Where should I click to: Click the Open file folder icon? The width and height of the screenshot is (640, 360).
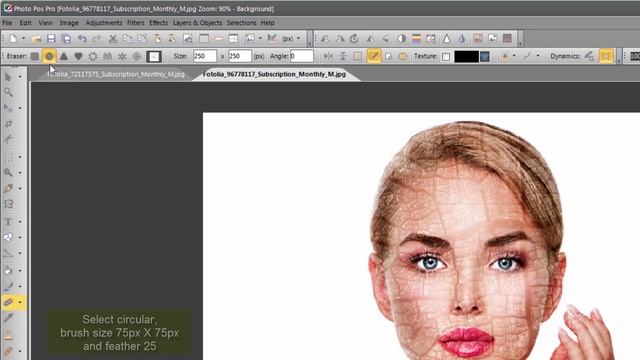[36, 39]
